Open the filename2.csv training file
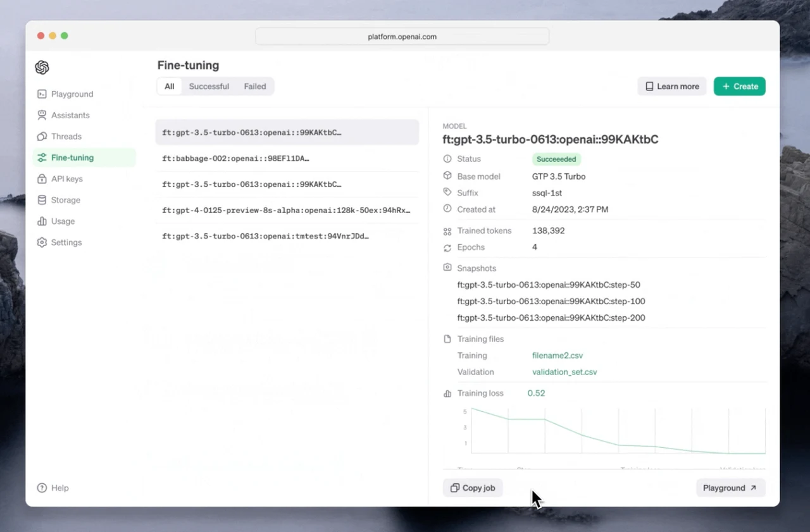This screenshot has width=810, height=532. click(557, 356)
